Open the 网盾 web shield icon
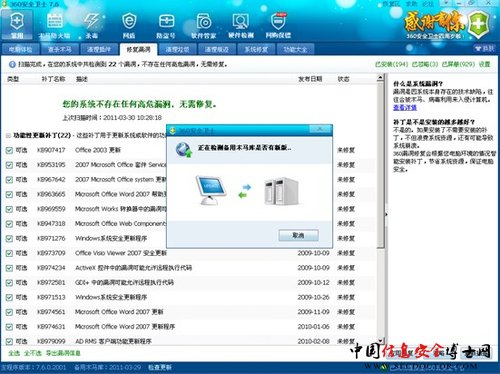 pos(129,25)
